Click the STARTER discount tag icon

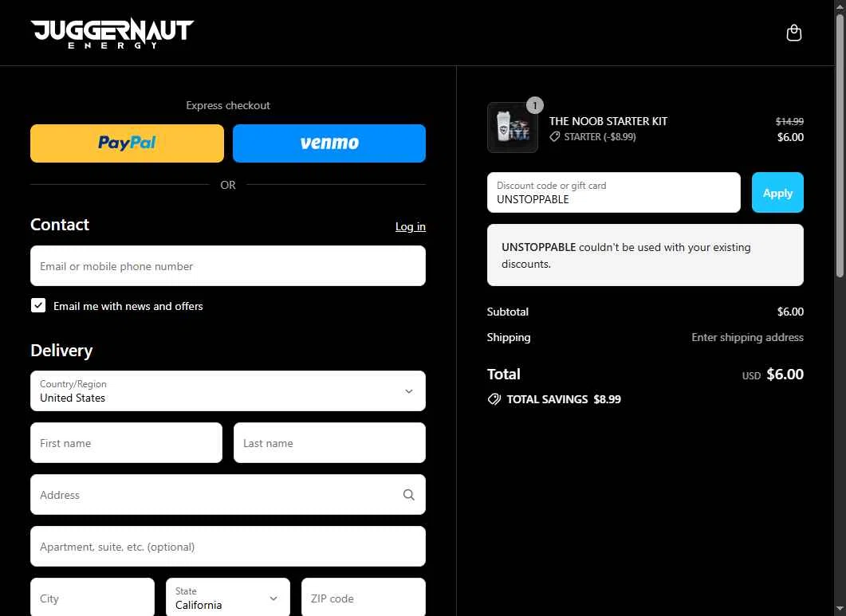554,137
